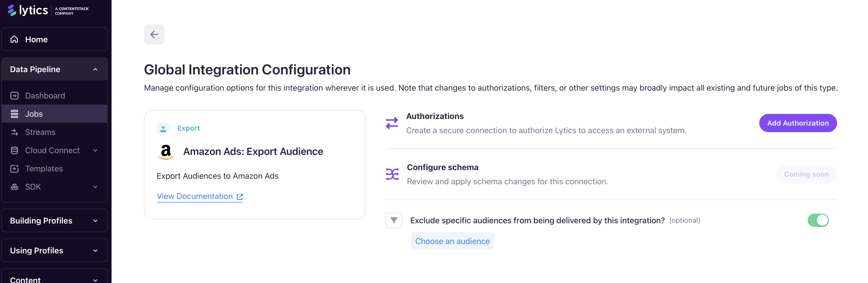Expand the SDK submenu chevron

95,187
